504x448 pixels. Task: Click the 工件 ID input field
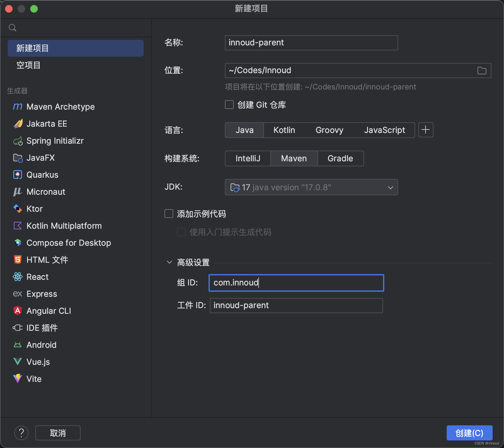(296, 305)
